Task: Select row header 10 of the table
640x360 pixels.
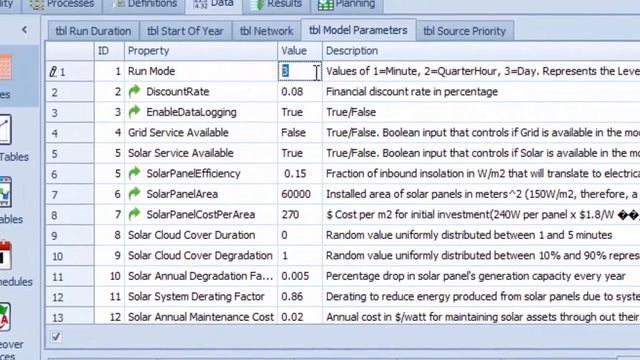Action: (x=70, y=256)
